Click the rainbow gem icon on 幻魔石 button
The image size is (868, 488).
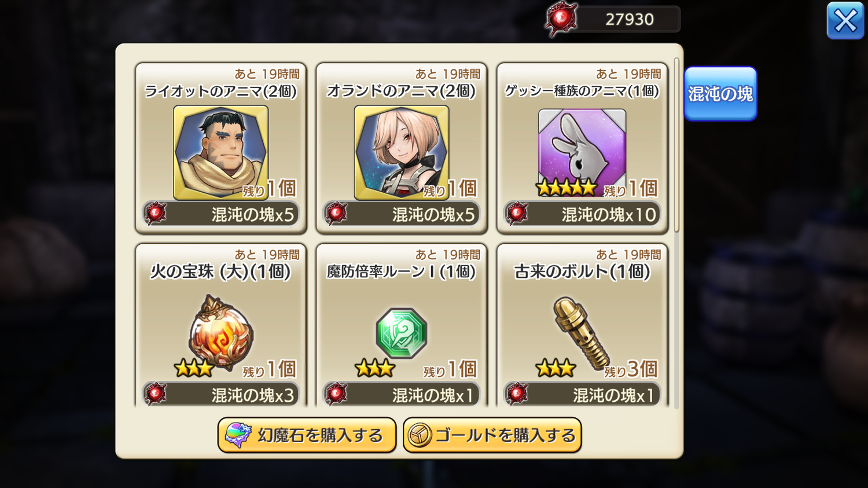click(x=238, y=435)
